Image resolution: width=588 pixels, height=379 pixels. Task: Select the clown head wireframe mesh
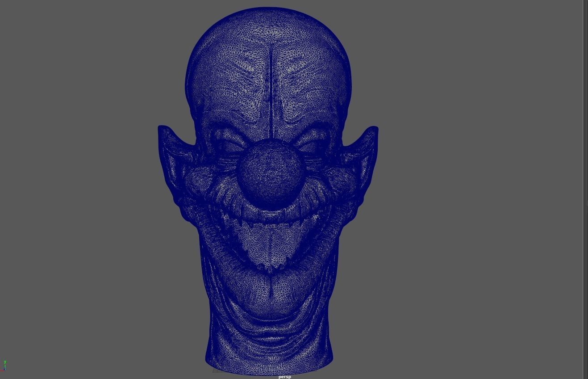[x=268, y=191]
